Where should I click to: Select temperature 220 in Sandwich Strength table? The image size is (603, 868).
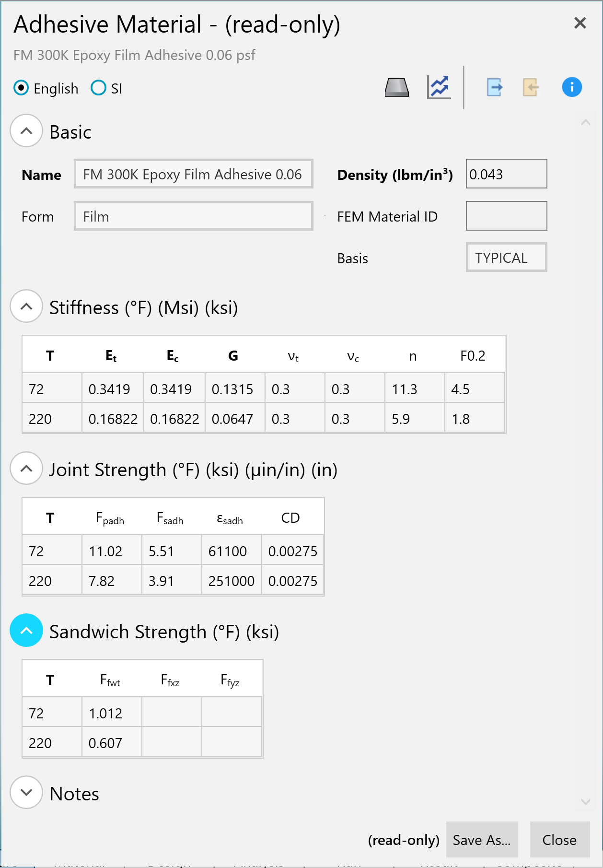52,743
